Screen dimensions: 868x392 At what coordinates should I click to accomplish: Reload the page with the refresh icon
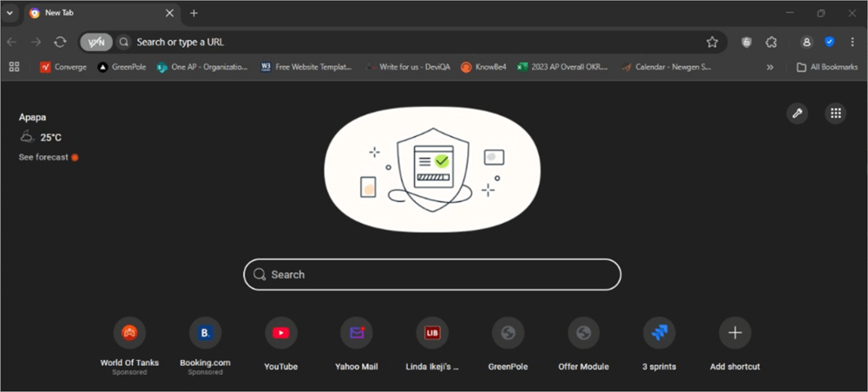(60, 42)
